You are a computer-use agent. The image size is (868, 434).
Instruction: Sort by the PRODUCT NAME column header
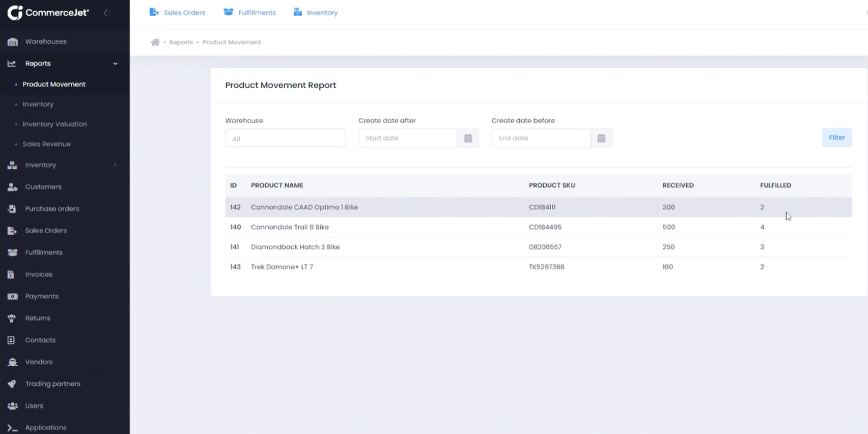tap(277, 185)
